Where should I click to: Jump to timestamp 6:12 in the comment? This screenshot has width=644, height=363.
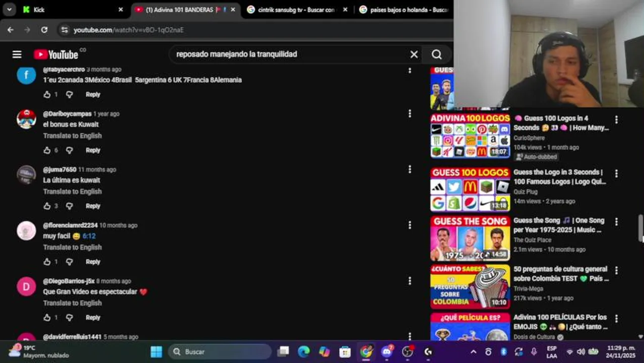(89, 236)
